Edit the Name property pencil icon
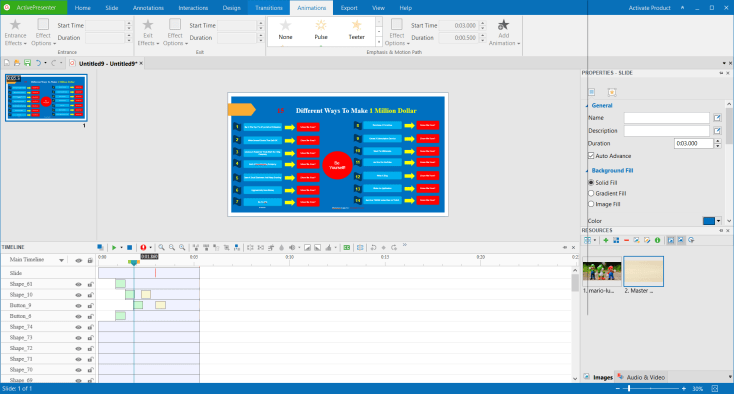Image resolution: width=734 pixels, height=394 pixels. click(x=717, y=118)
